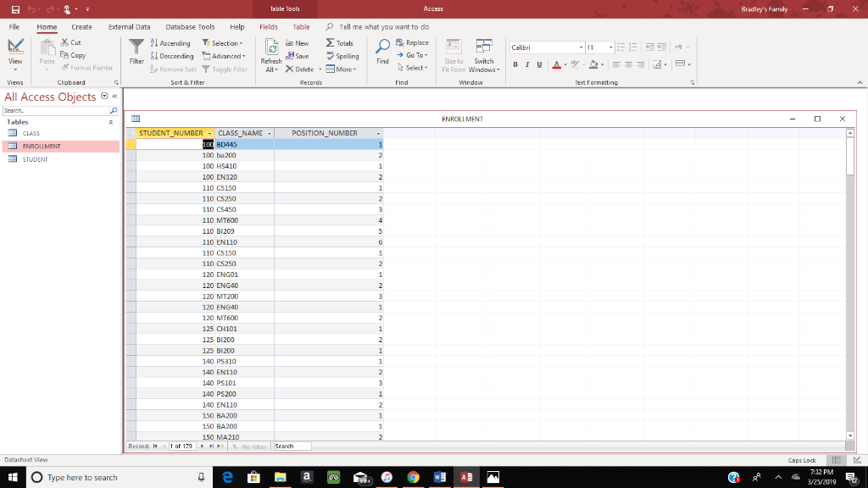Switch to the Create ribbon tab
Viewport: 868px width, 488px height.
81,26
